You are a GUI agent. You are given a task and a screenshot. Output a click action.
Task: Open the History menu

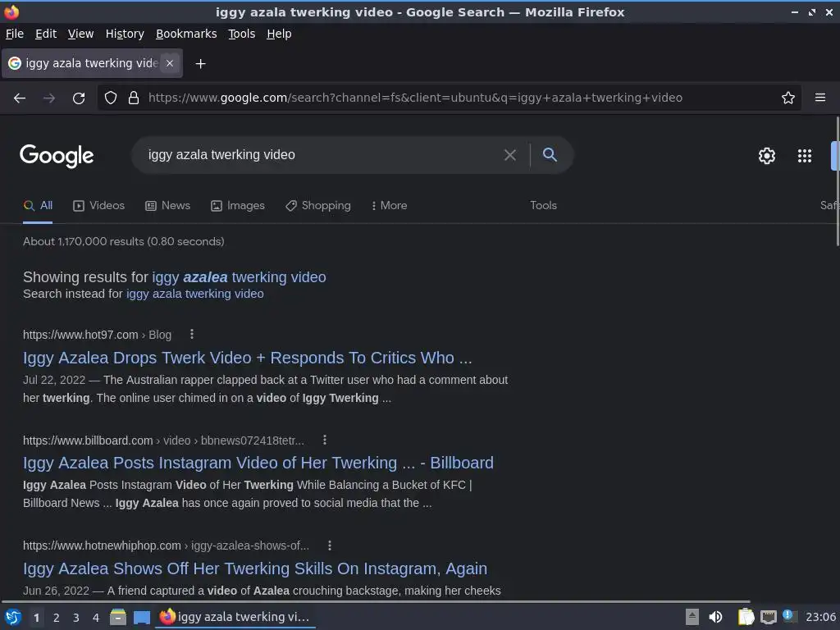(x=125, y=34)
